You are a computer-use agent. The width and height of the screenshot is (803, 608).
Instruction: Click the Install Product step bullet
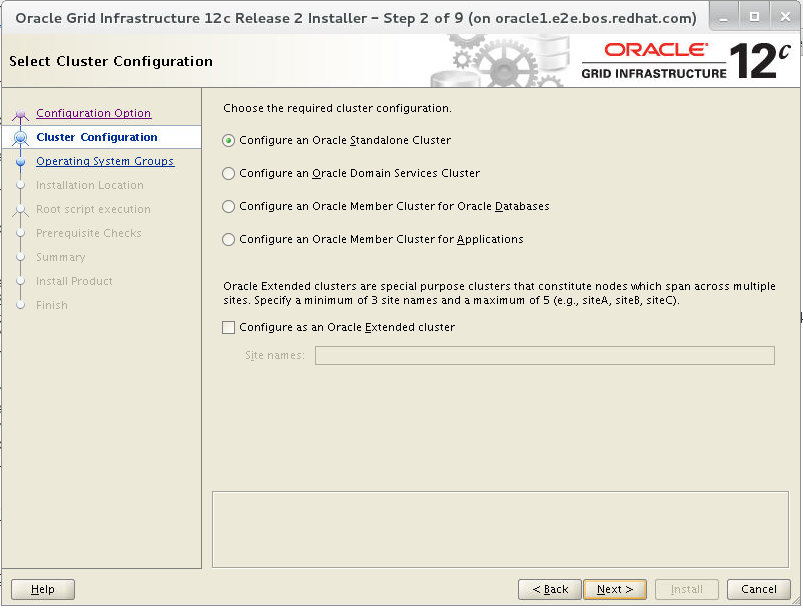(x=20, y=281)
